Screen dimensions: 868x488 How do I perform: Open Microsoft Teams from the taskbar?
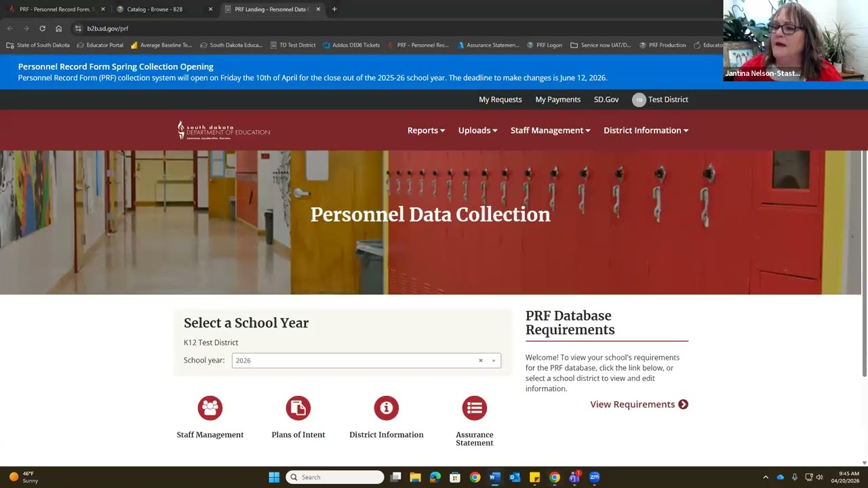[574, 477]
